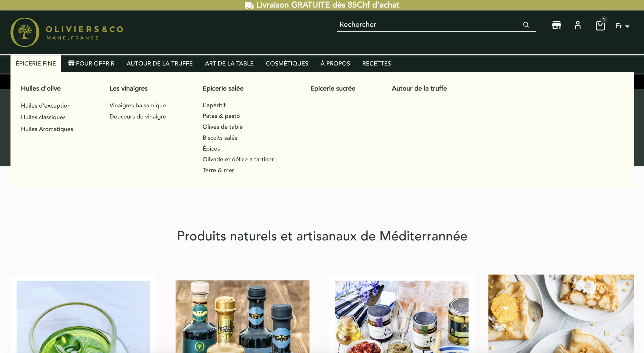Open the store locator icon

(556, 25)
